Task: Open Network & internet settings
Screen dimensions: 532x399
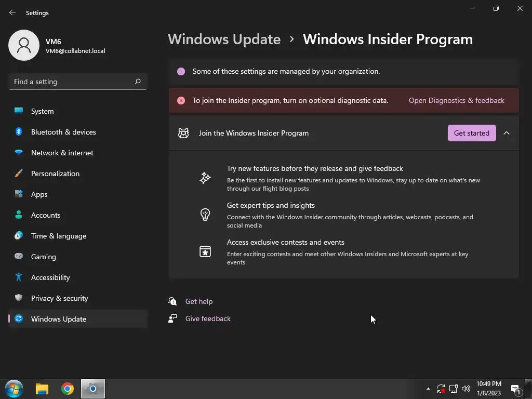Action: click(78, 152)
